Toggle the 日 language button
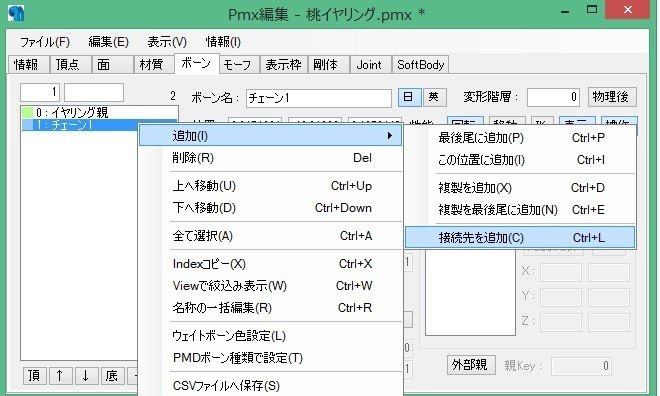The width and height of the screenshot is (660, 396). (x=409, y=97)
